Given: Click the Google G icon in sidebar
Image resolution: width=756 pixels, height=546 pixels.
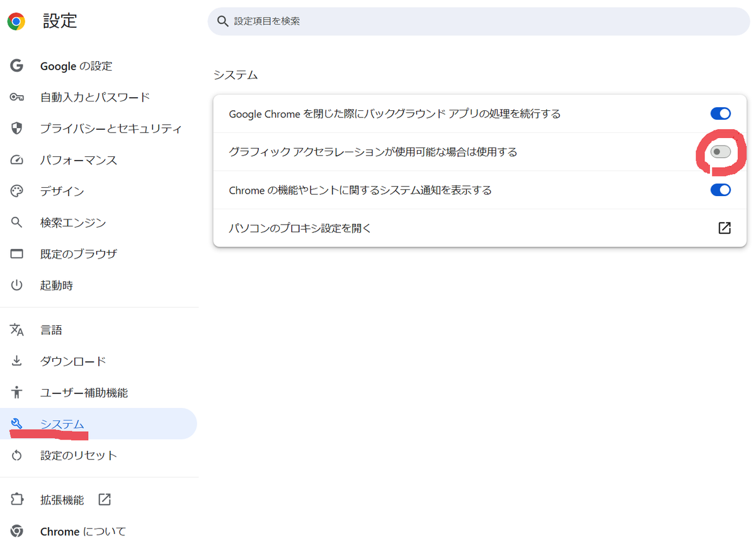Looking at the screenshot, I should click(x=16, y=66).
